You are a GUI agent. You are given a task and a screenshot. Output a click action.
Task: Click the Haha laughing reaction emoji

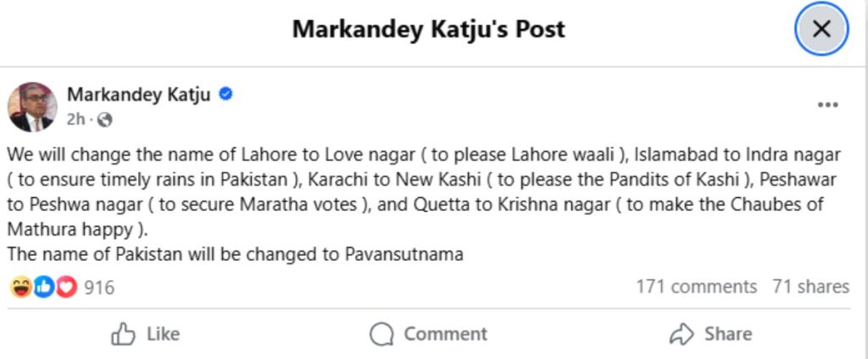20,287
